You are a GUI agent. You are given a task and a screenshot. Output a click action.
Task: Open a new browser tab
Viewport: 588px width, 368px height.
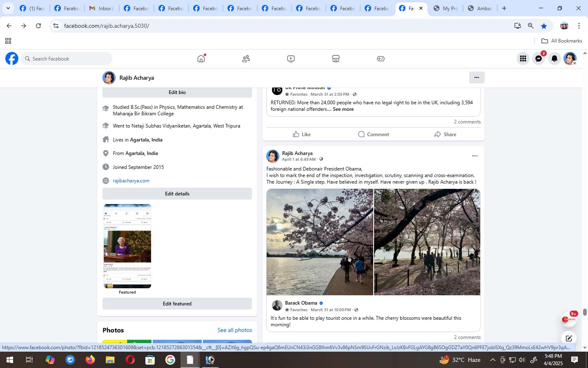click(x=504, y=8)
